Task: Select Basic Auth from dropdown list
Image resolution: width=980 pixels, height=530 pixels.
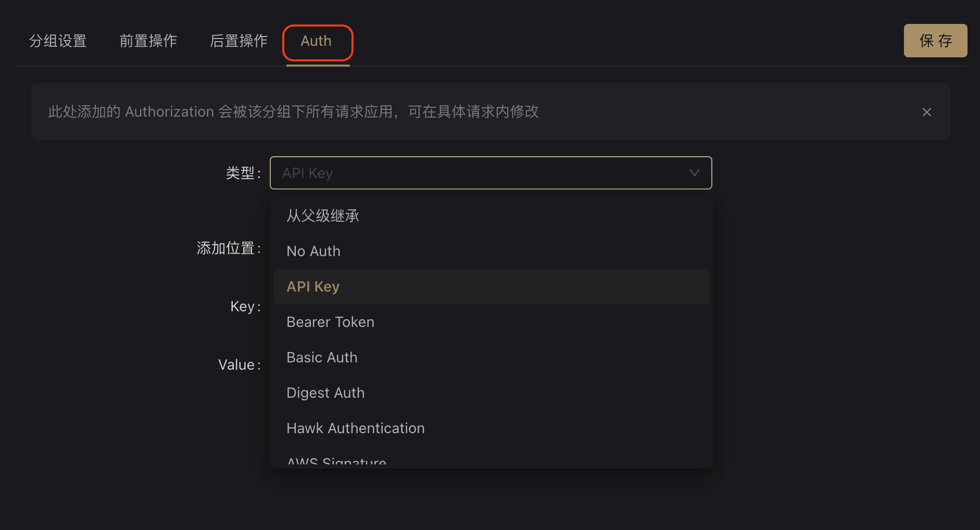Action: pyautogui.click(x=322, y=357)
